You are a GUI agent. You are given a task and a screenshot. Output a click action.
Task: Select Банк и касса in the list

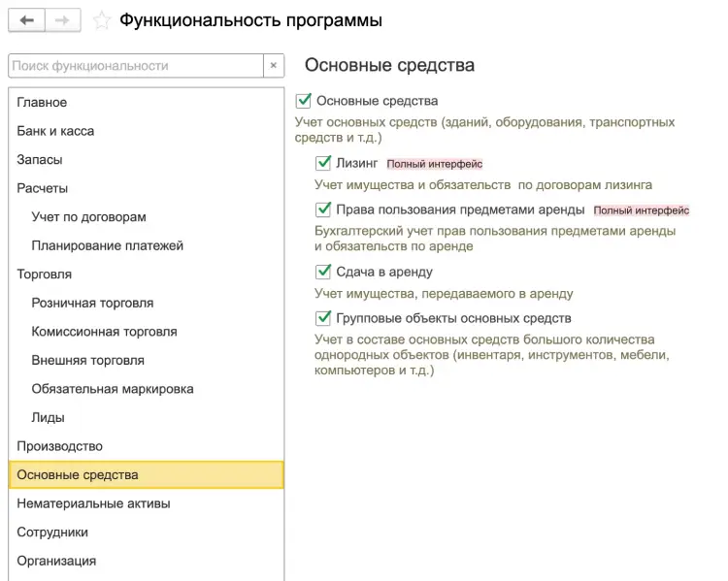click(x=55, y=131)
